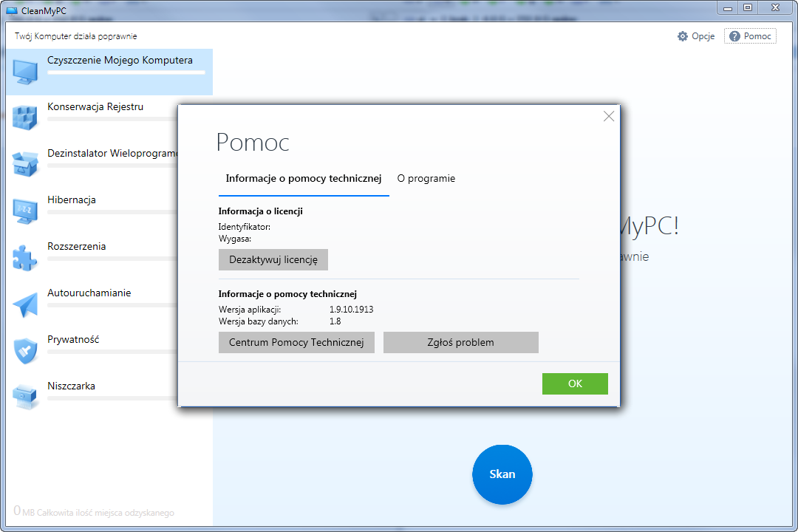Select the Autouruchamianie paper plane icon

coord(25,304)
